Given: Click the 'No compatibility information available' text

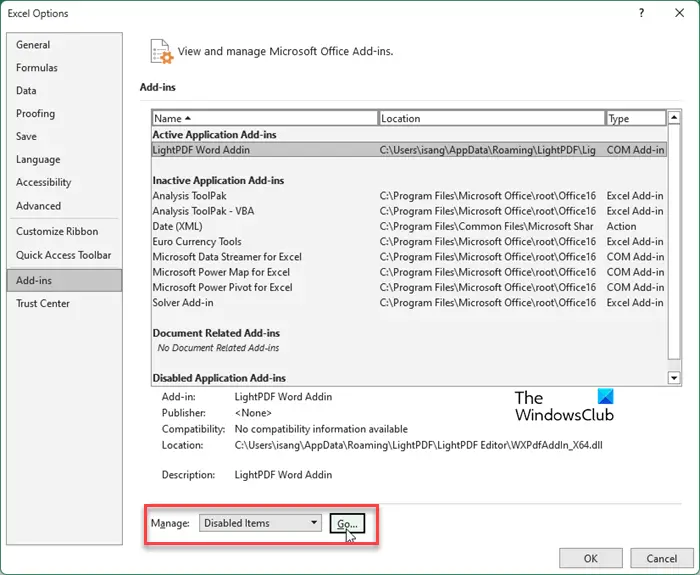Looking at the screenshot, I should tap(321, 429).
